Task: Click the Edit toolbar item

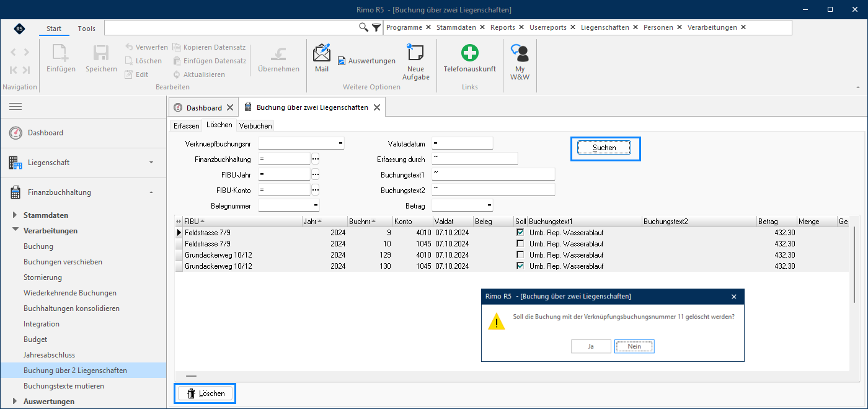Action: click(x=136, y=74)
